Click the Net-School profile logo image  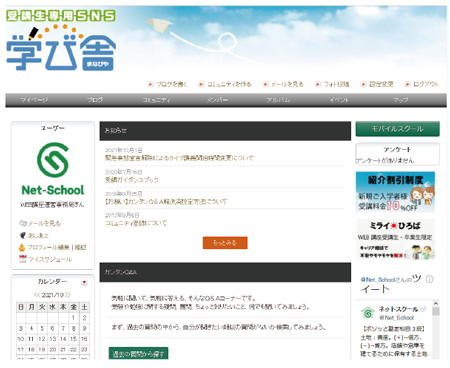[53, 169]
